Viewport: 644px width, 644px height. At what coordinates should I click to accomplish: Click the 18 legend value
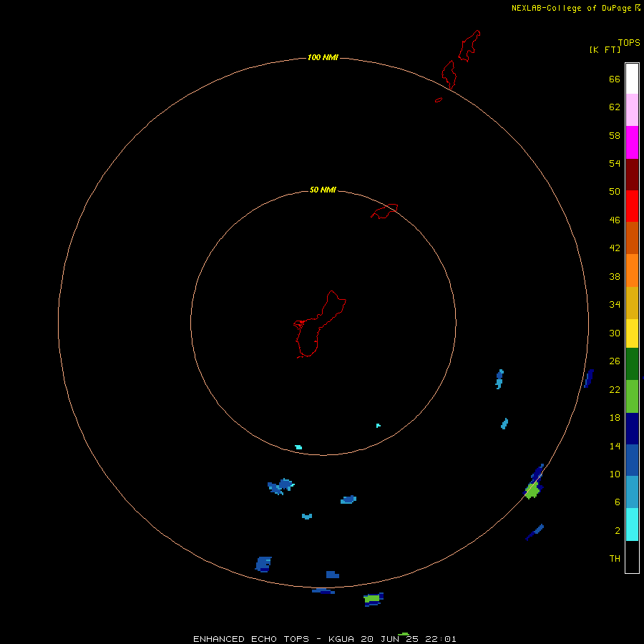tap(615, 418)
